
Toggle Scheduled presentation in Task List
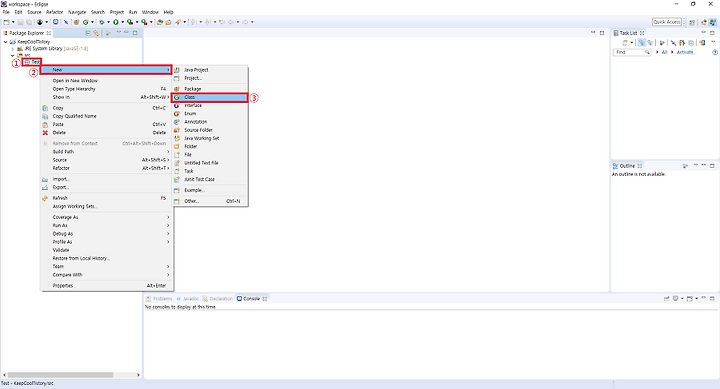(650, 42)
